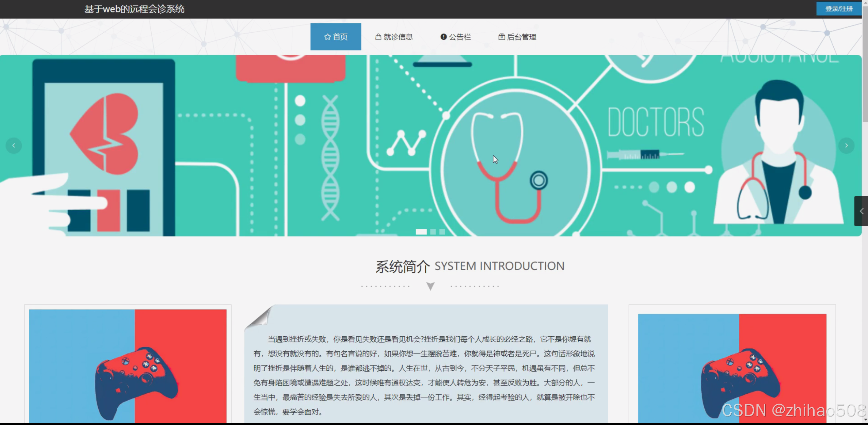868x425 pixels.
Task: Select the first carousel indicator
Action: click(421, 232)
